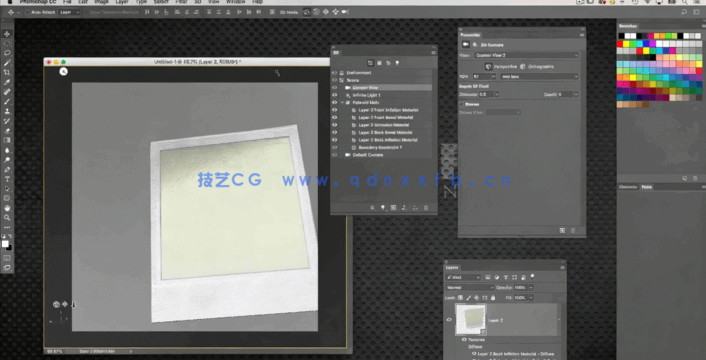Select the Elliptical Marquee tool
Viewport: 706px width, 360px height.
[x=7, y=44]
